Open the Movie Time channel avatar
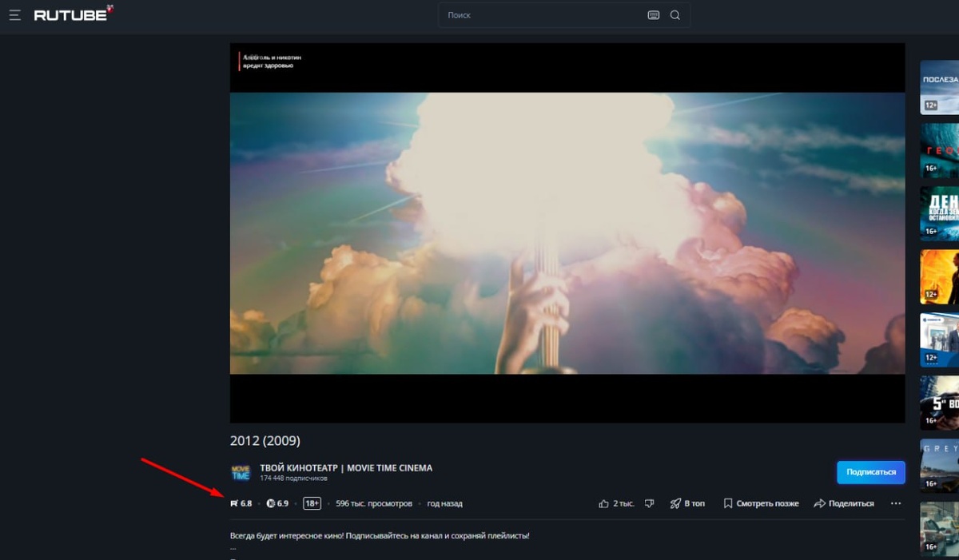Screen dimensions: 959x560 click(x=241, y=472)
